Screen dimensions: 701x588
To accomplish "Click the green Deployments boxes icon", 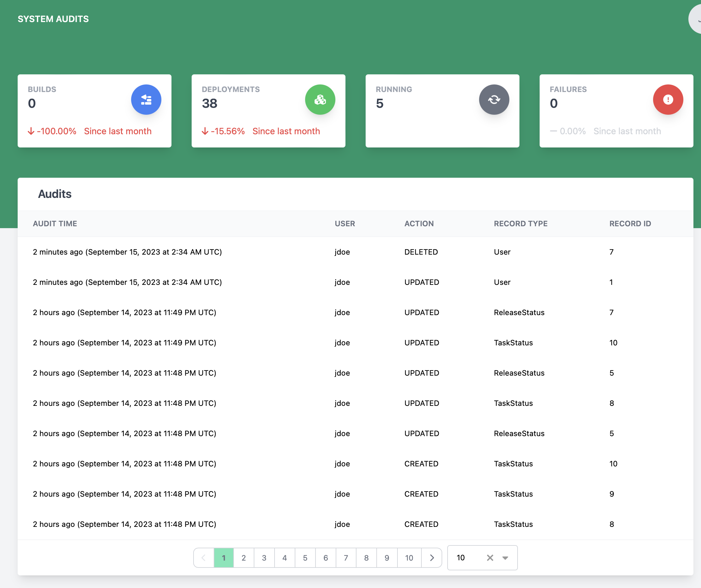I will click(x=320, y=100).
